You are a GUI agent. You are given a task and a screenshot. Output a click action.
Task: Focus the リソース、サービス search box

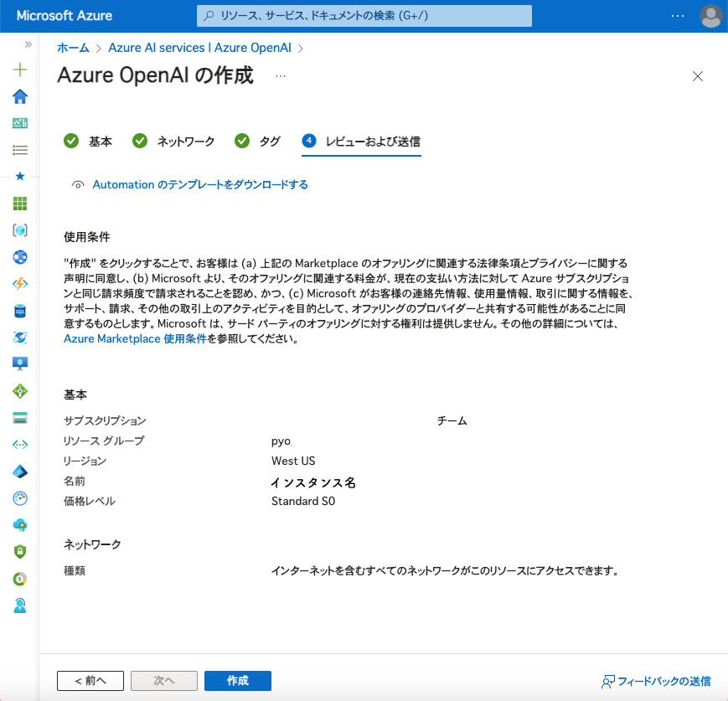click(x=364, y=16)
